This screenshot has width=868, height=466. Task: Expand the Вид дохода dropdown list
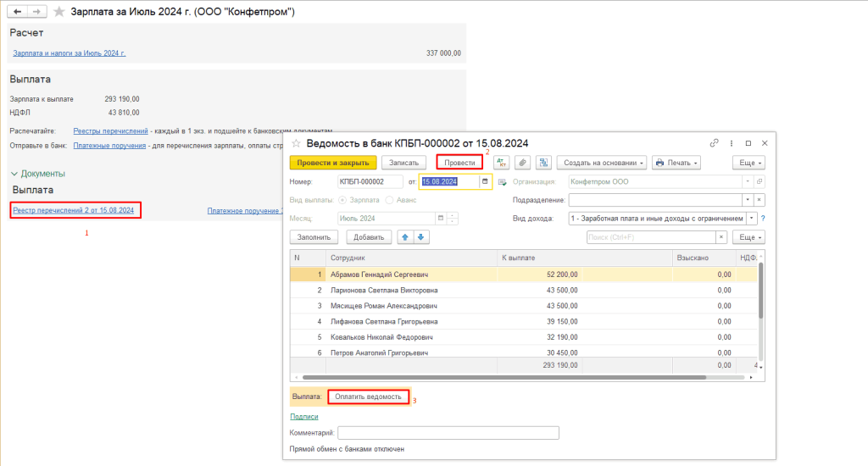click(x=751, y=219)
